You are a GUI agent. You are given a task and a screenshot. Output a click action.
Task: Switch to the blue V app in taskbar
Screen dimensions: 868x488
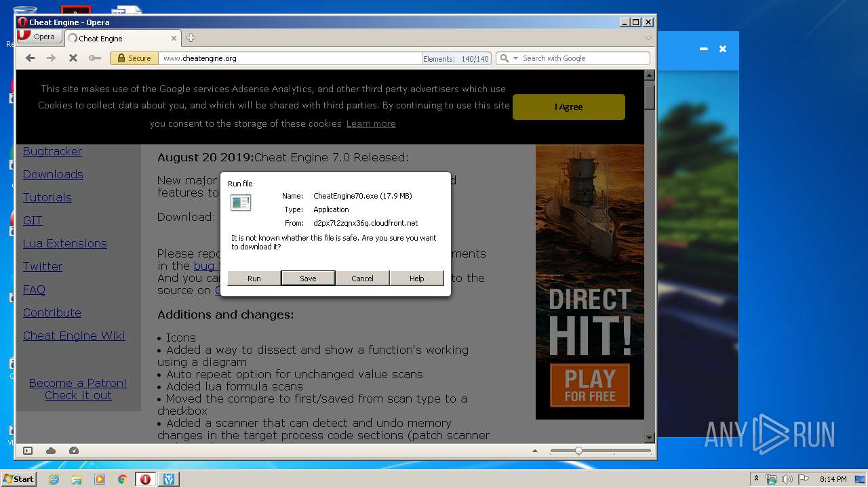coord(168,479)
